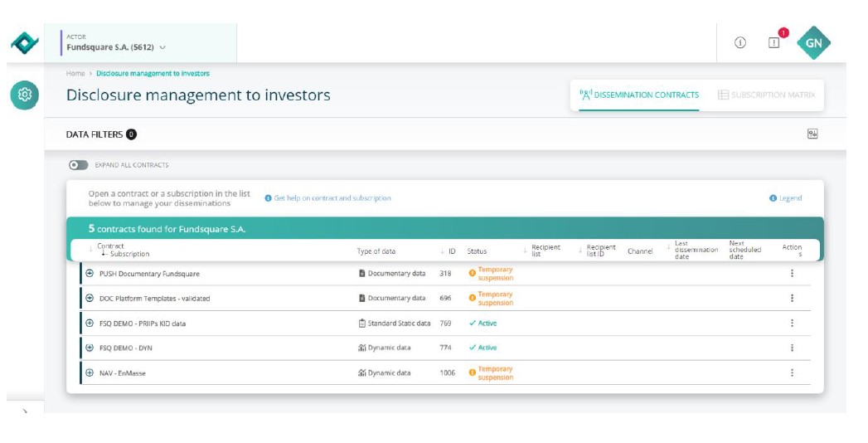Click the data filters settings icon
This screenshot has height=443, width=868.
[x=812, y=134]
